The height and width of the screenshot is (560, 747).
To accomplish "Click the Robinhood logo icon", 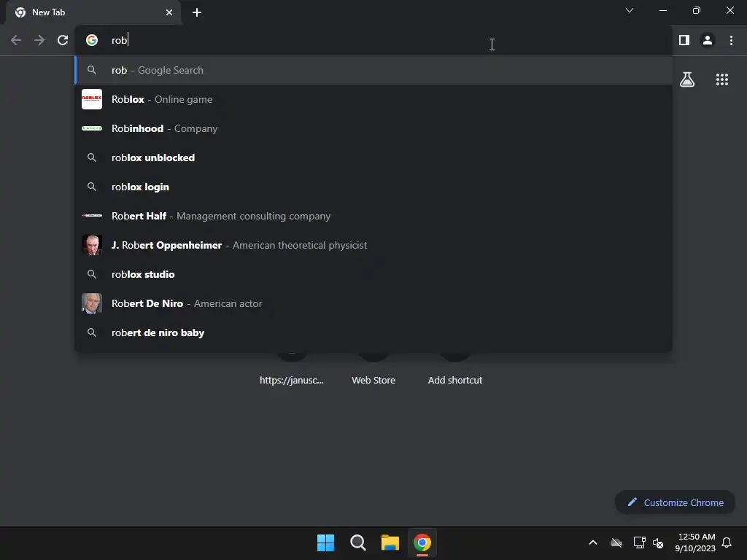I will pos(92,128).
